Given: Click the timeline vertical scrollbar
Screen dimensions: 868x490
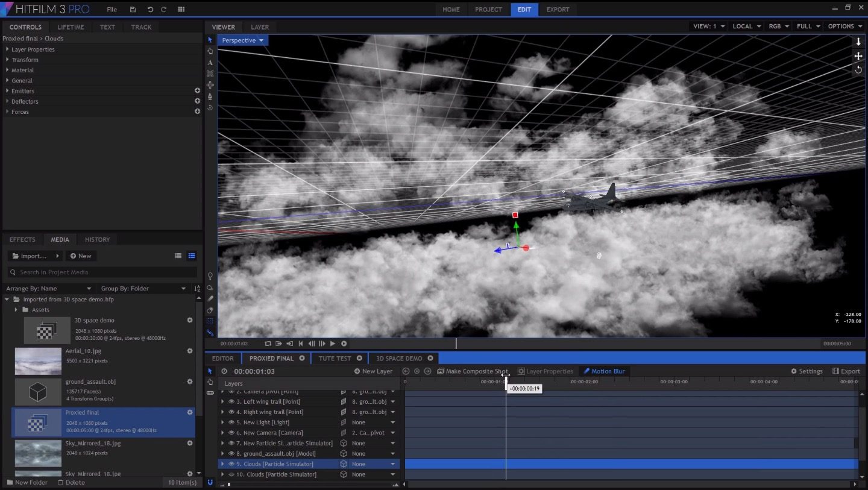Looking at the screenshot, I should pos(863,434).
